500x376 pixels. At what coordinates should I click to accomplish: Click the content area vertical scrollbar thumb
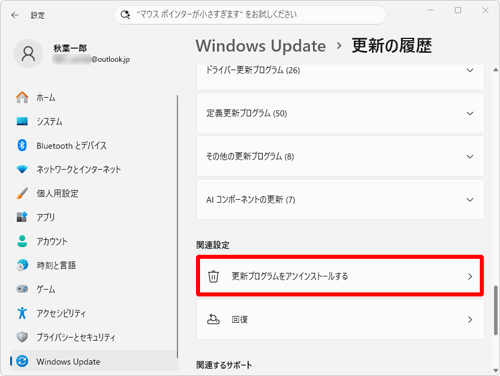[496, 310]
